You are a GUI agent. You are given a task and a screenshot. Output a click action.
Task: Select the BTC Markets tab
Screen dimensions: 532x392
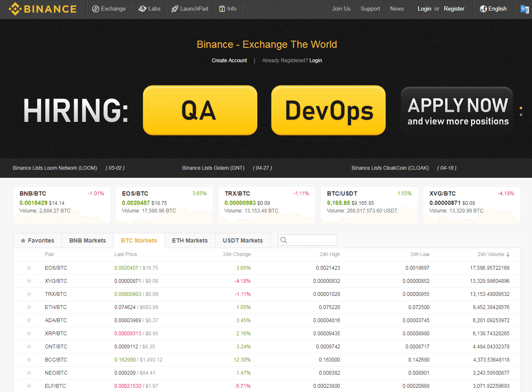point(139,240)
